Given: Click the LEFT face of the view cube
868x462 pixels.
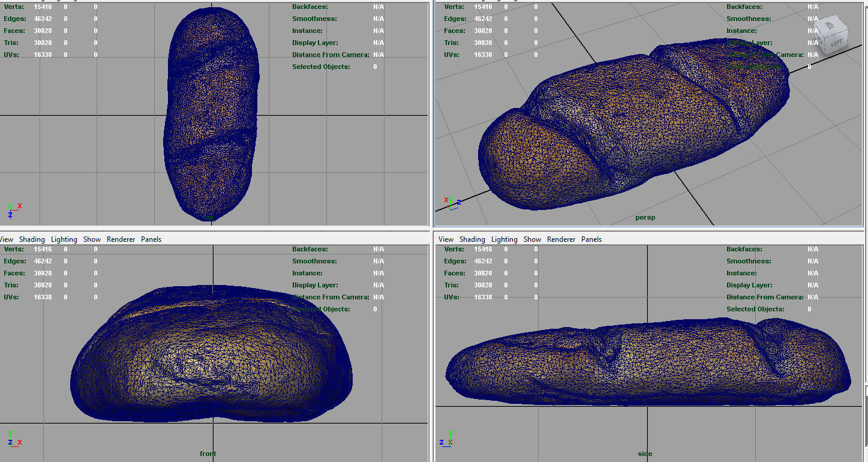Looking at the screenshot, I should point(837,43).
